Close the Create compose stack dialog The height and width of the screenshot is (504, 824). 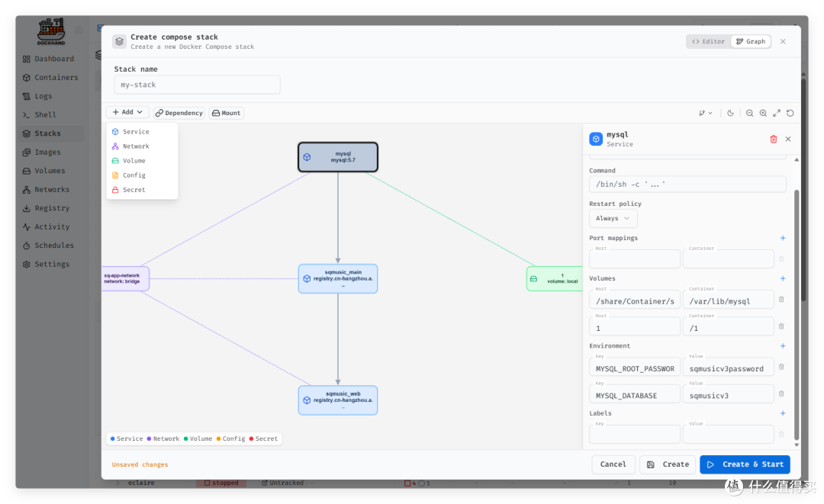pyautogui.click(x=783, y=41)
